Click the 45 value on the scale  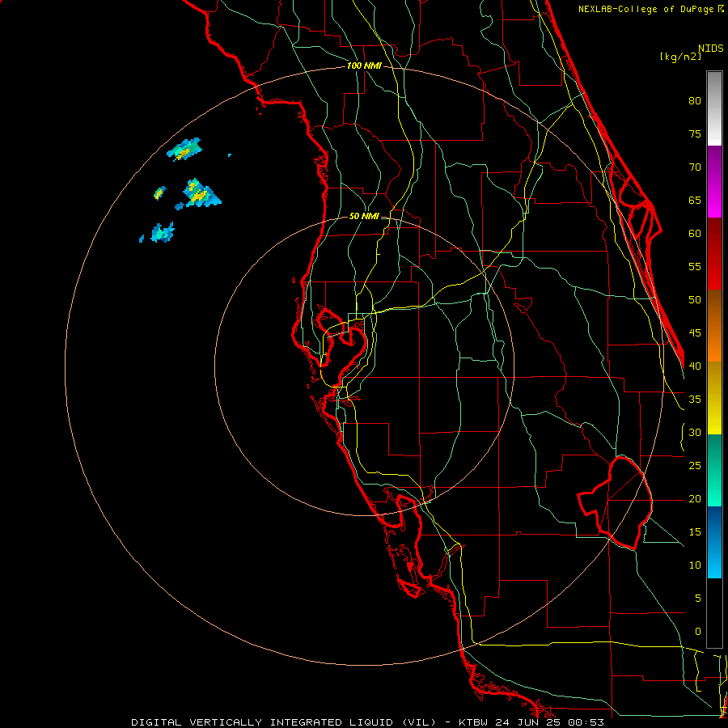tap(695, 333)
